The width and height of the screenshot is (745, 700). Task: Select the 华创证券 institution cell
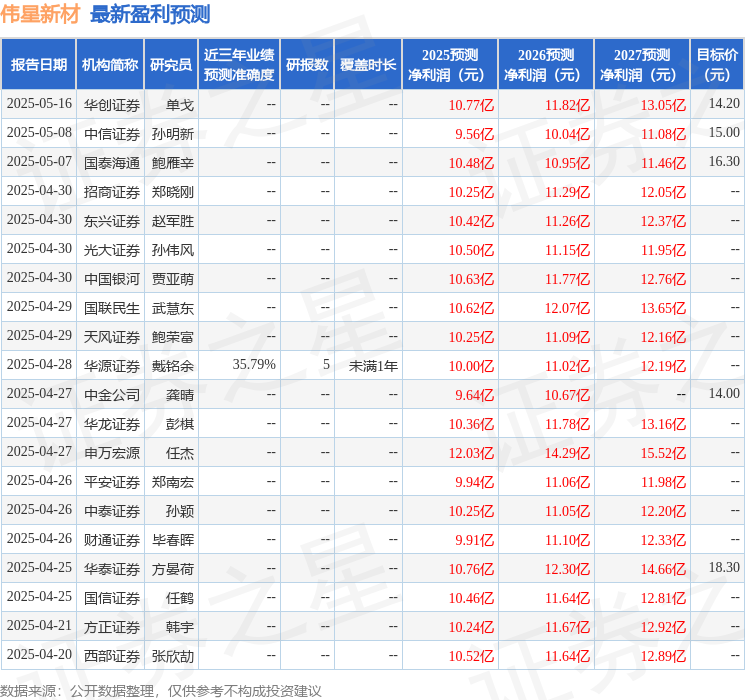pyautogui.click(x=112, y=105)
